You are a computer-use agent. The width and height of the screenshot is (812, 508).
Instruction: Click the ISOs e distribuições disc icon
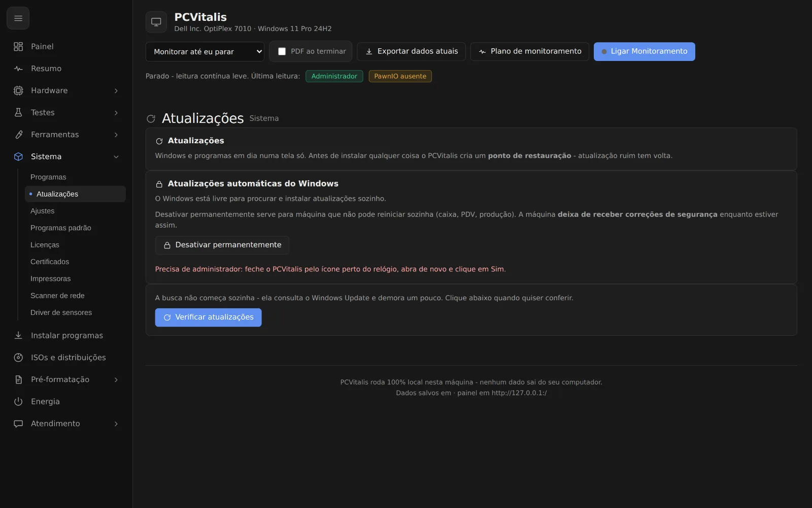18,358
